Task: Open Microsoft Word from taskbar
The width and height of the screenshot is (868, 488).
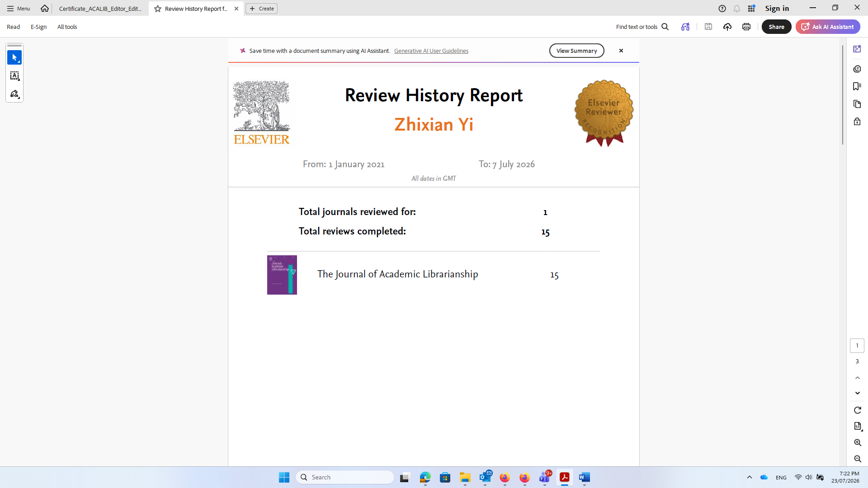Action: pyautogui.click(x=585, y=477)
